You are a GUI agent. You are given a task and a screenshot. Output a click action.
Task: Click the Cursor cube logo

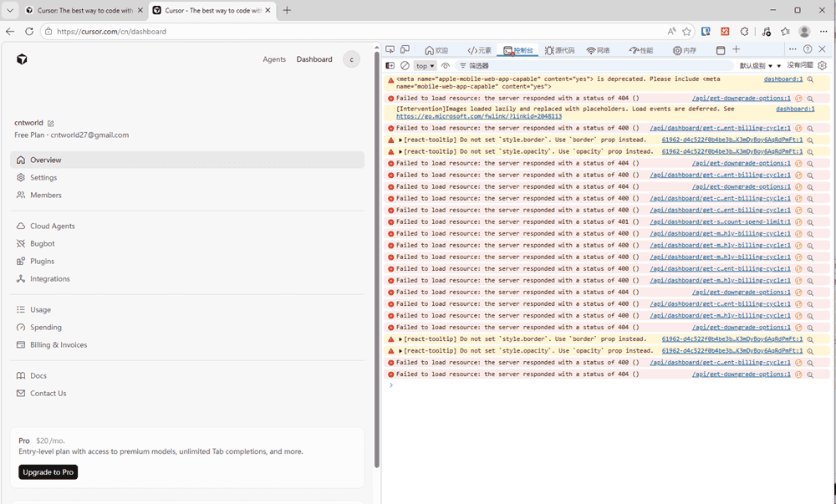coord(22,59)
